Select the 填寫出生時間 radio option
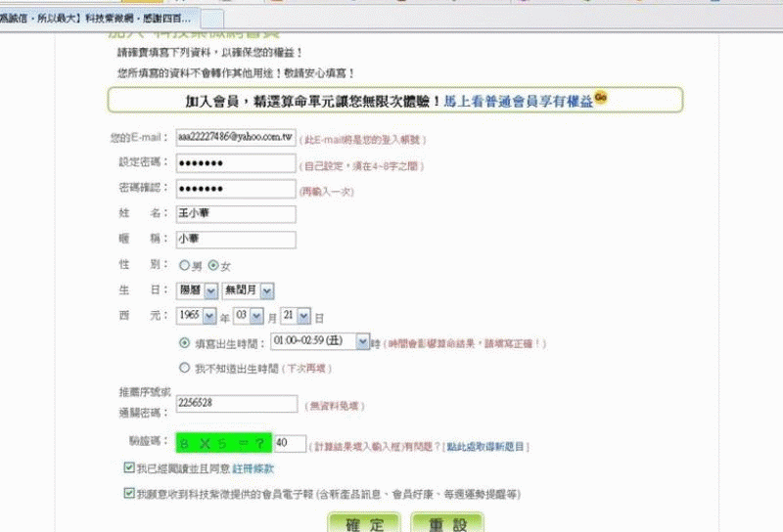Screen dimensions: 783x532 tap(184, 343)
